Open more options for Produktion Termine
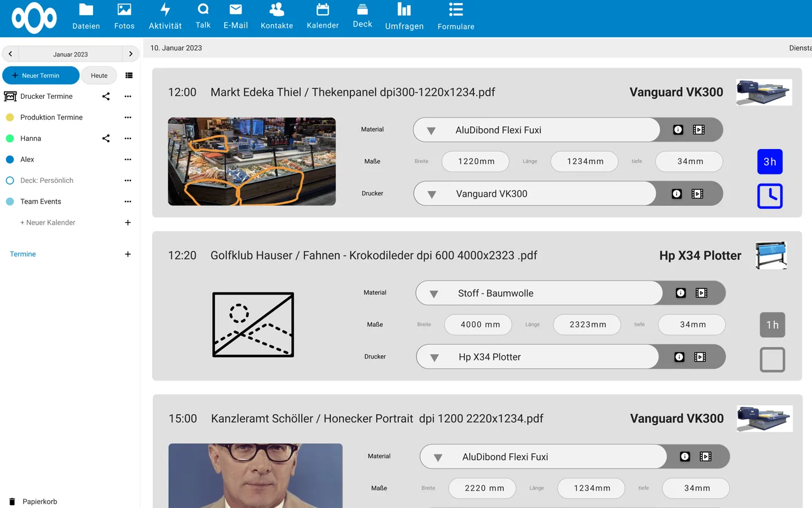812x508 pixels. [x=128, y=117]
